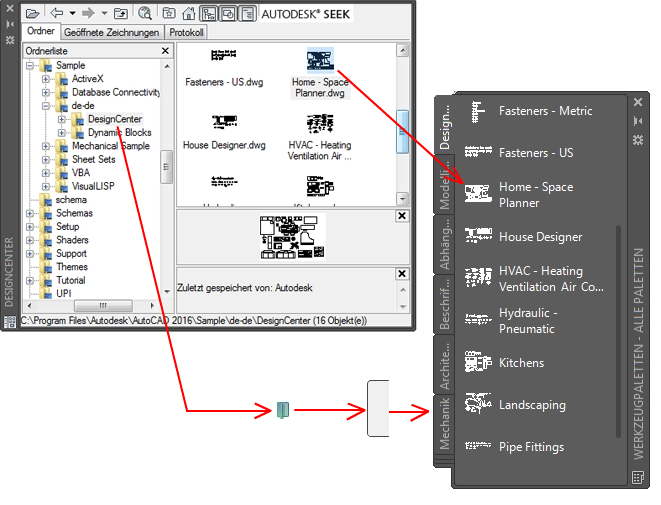Click the content area scroll up arrow

click(403, 51)
